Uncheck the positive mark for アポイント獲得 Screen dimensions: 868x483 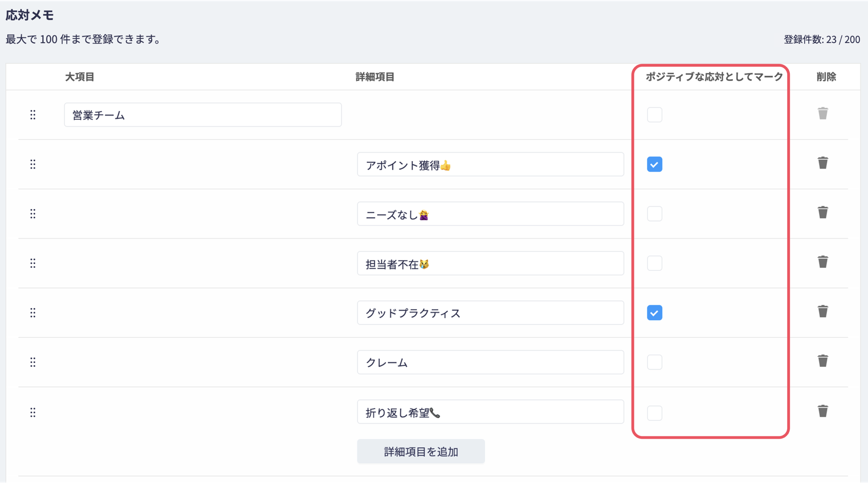point(655,164)
